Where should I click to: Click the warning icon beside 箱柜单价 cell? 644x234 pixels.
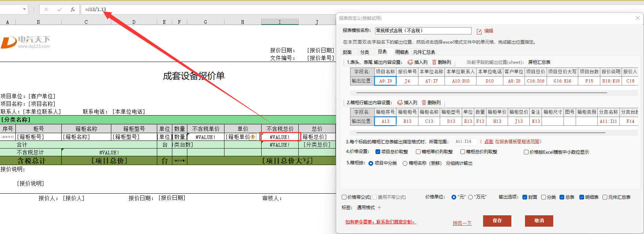[x=253, y=137]
